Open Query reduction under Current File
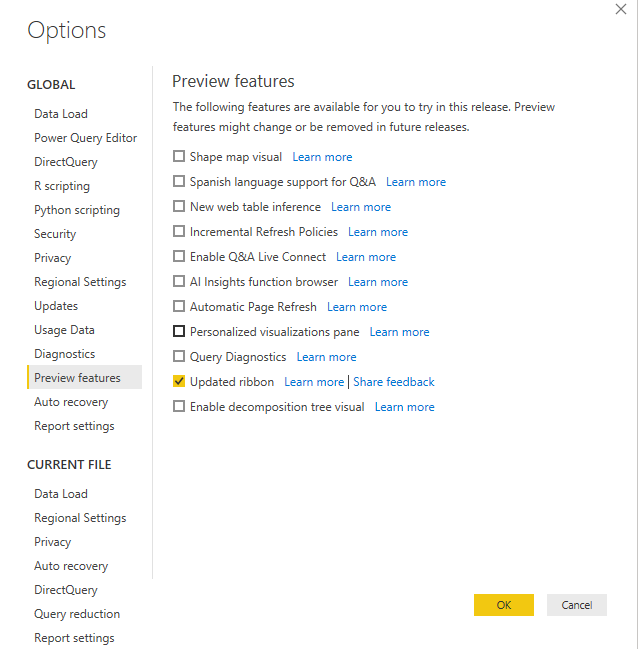The width and height of the screenshot is (640, 649). [77, 614]
